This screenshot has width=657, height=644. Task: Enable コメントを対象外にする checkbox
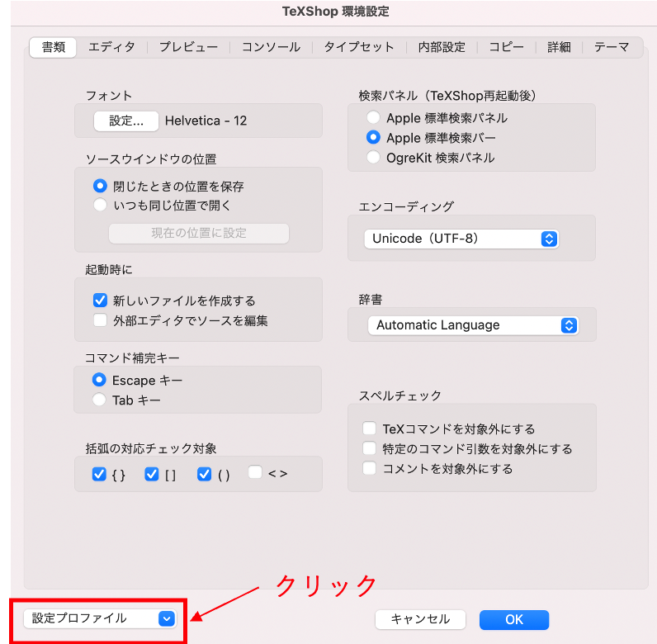coord(369,468)
